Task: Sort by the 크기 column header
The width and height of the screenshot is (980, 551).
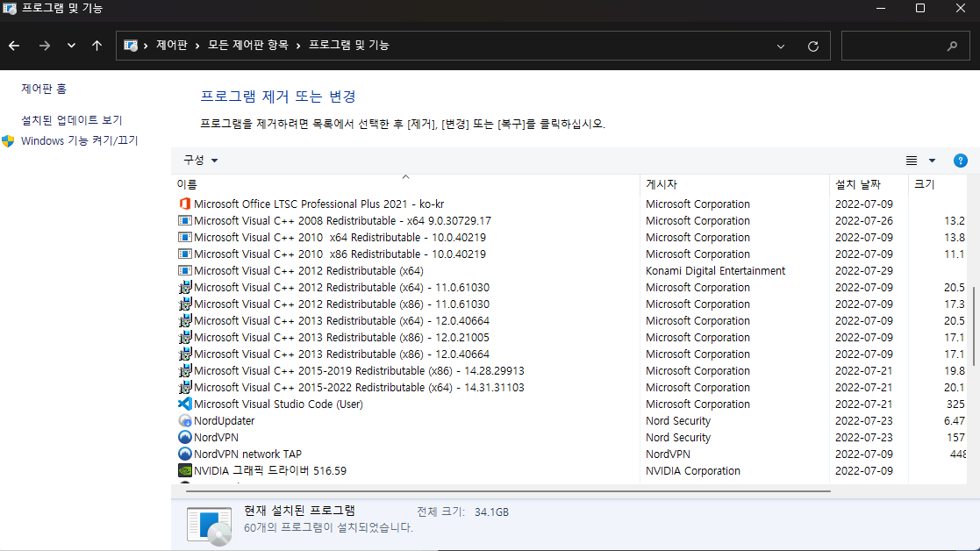Action: click(940, 184)
